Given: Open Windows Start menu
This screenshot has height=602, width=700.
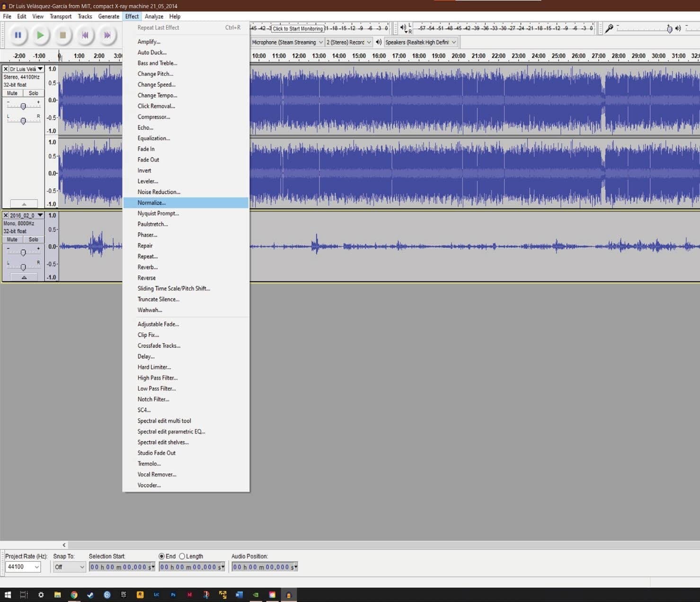Looking at the screenshot, I should 8,595.
